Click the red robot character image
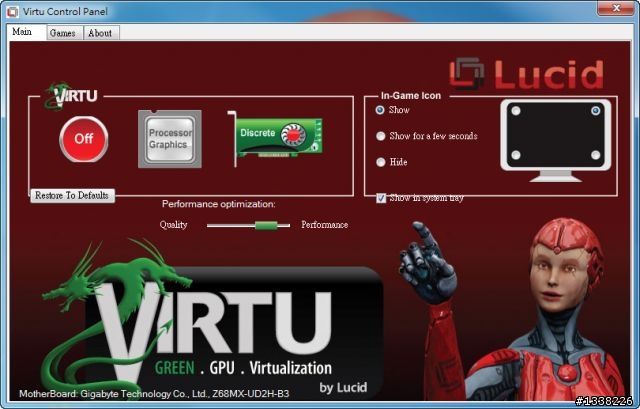This screenshot has height=409, width=640. pos(514,310)
